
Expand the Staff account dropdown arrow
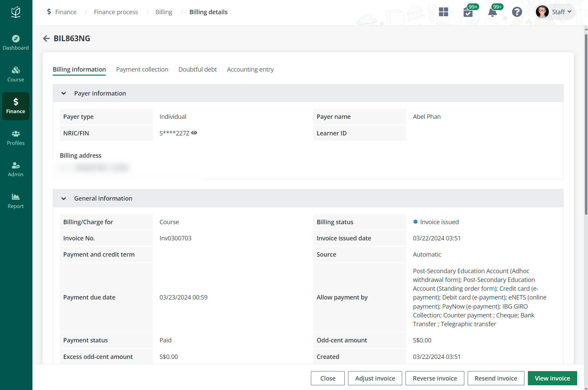click(x=569, y=12)
